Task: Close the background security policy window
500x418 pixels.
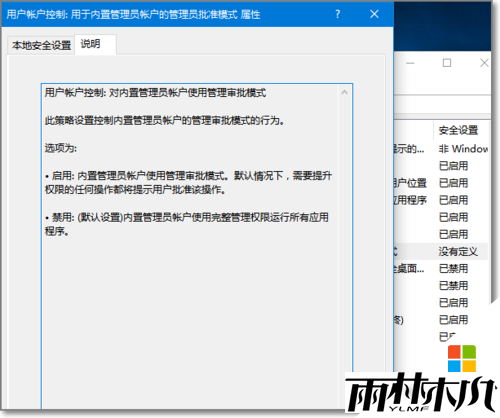Action: (484, 63)
